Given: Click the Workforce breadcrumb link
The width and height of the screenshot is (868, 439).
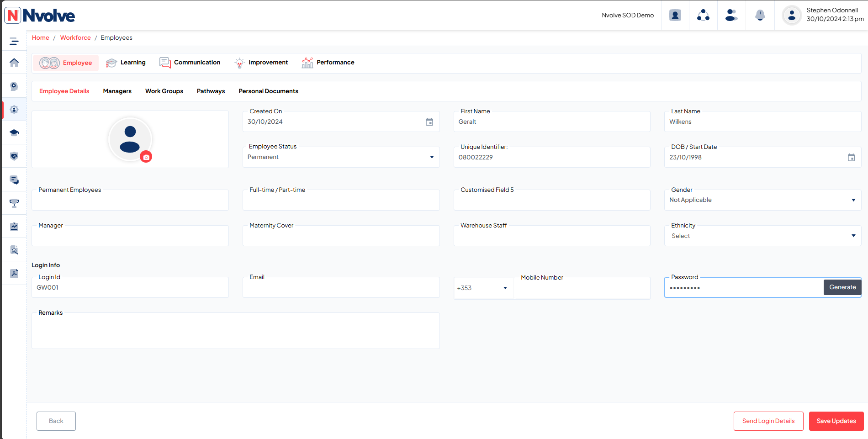Looking at the screenshot, I should pyautogui.click(x=75, y=38).
